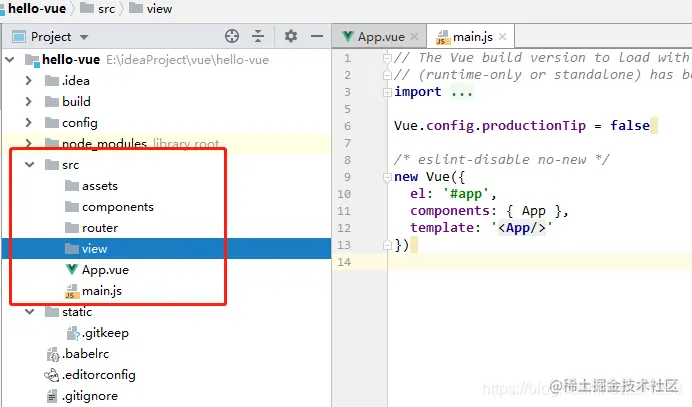Click the comment fold marker on line 1
Screen dimensions: 692x407
387,58
